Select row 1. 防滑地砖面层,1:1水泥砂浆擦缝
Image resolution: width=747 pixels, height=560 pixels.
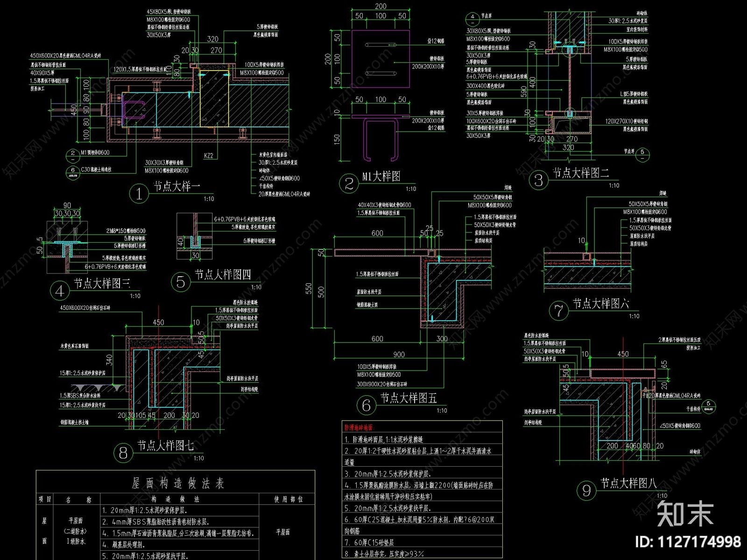384,440
